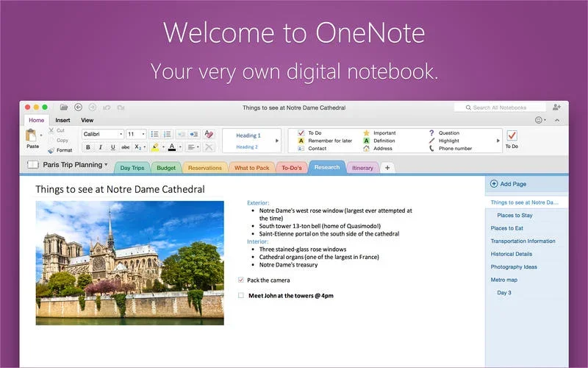Expand the tags gallery arrow
588x368 pixels.
[x=498, y=141]
